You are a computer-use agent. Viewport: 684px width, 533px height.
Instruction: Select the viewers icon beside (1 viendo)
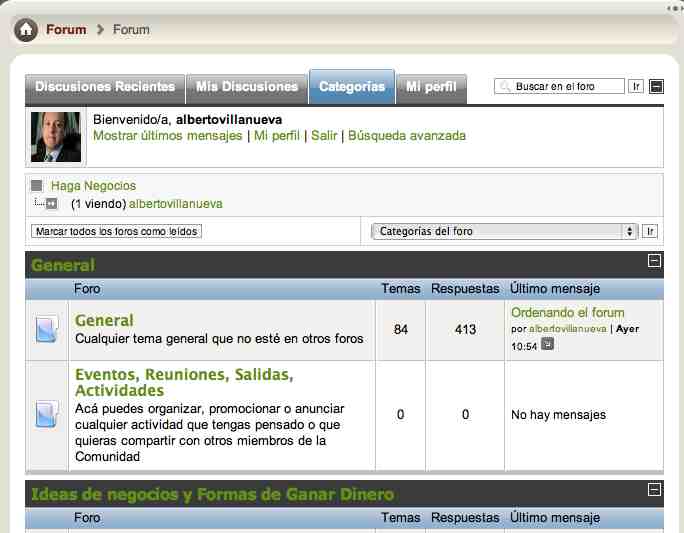[x=51, y=204]
